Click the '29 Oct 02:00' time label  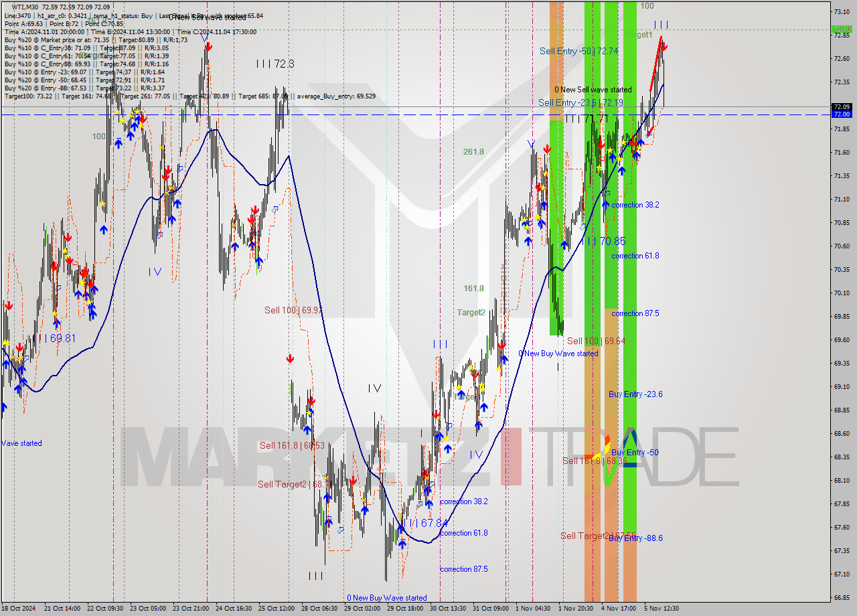coord(362,609)
